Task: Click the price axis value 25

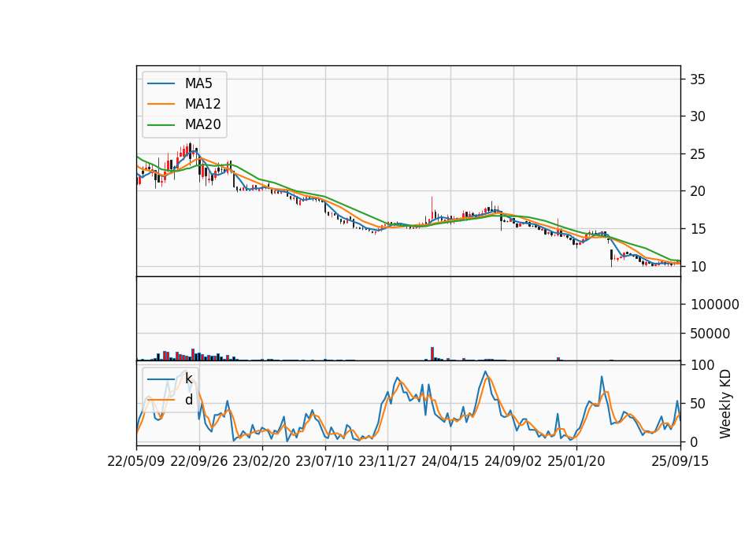Action: point(698,154)
